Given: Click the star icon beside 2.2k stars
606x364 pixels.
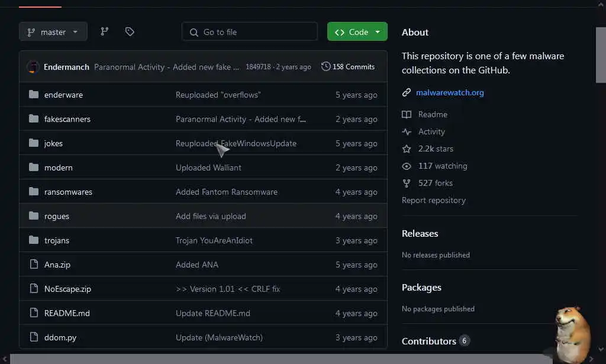Looking at the screenshot, I should pos(407,149).
